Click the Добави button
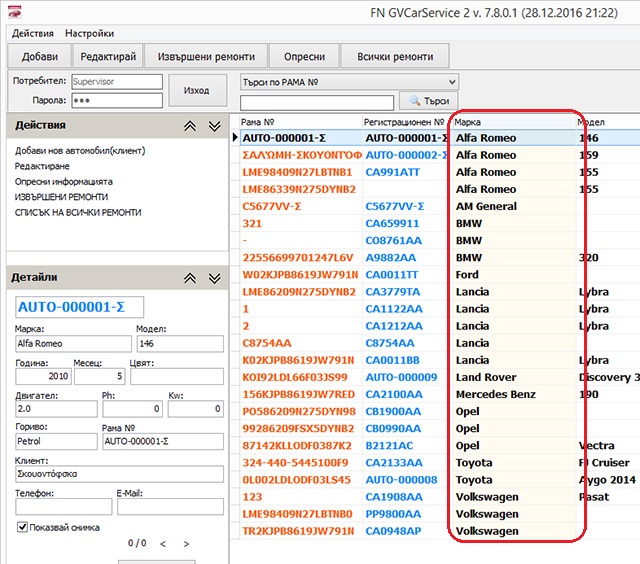The height and width of the screenshot is (564, 640). [40, 56]
